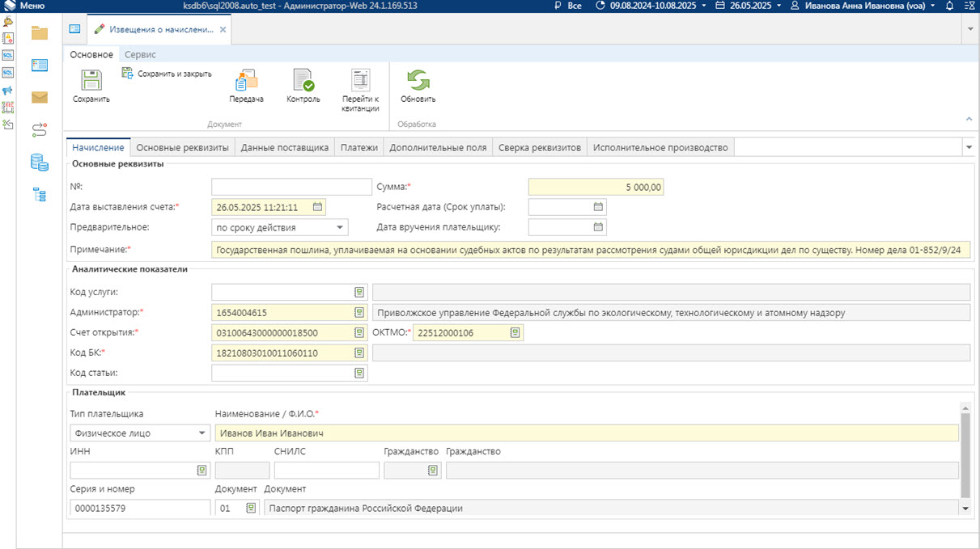This screenshot has height=549, width=980.
Task: Open lookup for the ОКТМО field
Action: pos(515,332)
